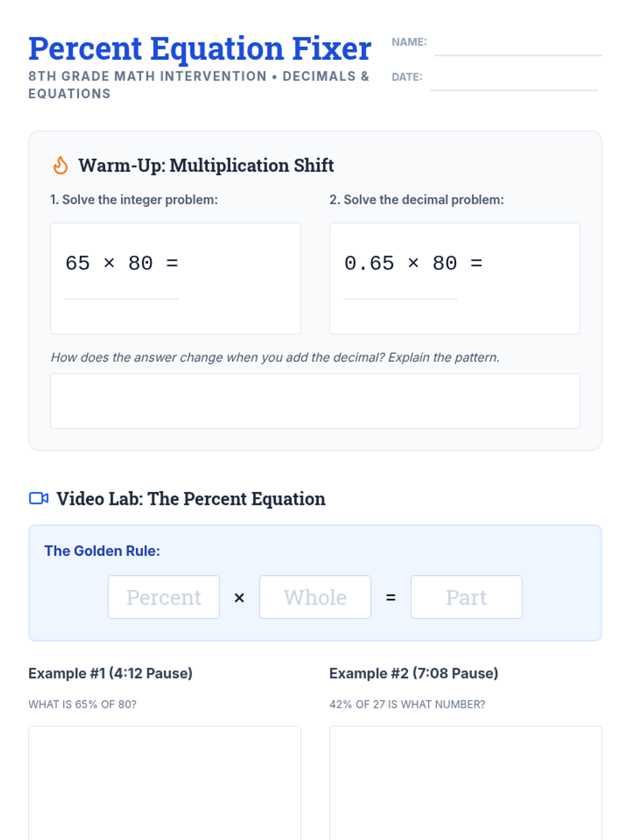Screen dimensions: 630x840
Task: Click the flame icon beside Warm-Up heading
Action: click(x=61, y=165)
